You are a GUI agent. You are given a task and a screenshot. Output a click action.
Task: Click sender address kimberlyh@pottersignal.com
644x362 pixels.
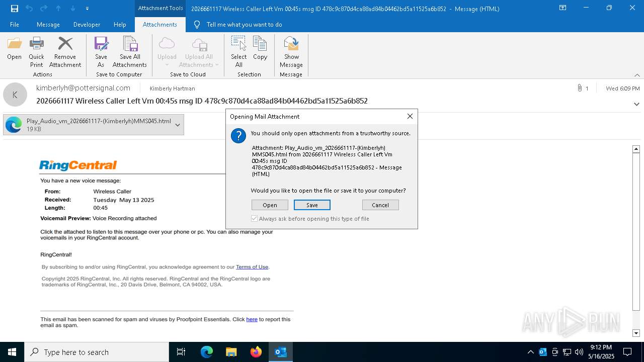83,88
